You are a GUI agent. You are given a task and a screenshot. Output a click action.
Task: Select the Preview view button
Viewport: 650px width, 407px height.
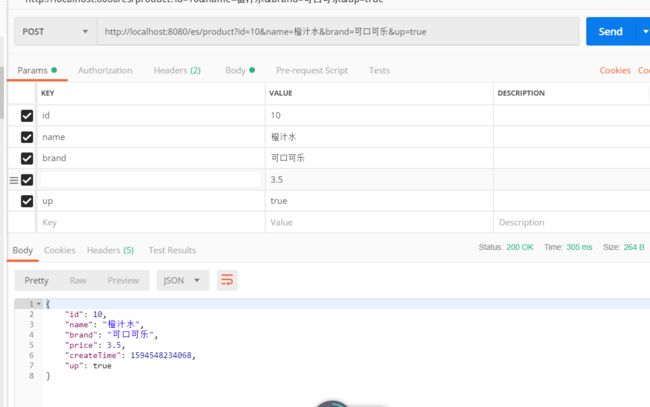click(123, 281)
